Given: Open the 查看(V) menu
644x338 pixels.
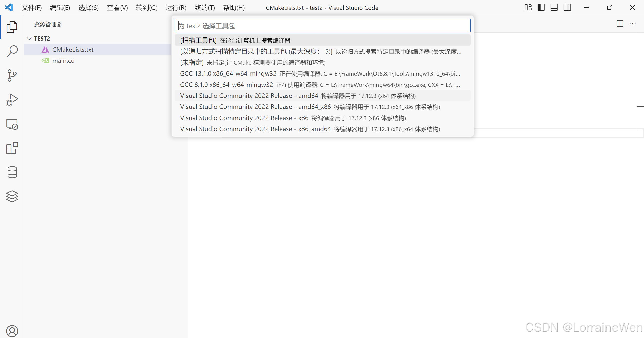Looking at the screenshot, I should [x=117, y=8].
